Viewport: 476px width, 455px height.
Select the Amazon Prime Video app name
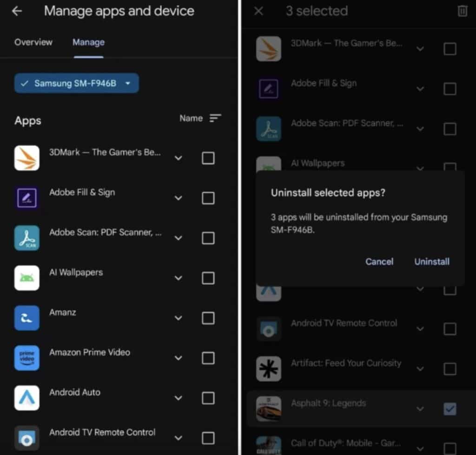click(90, 352)
